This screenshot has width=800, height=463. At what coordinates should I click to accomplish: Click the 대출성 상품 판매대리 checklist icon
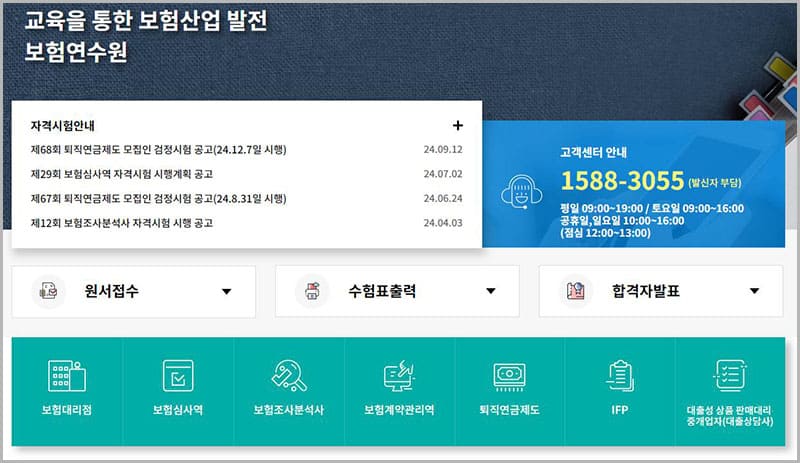730,376
